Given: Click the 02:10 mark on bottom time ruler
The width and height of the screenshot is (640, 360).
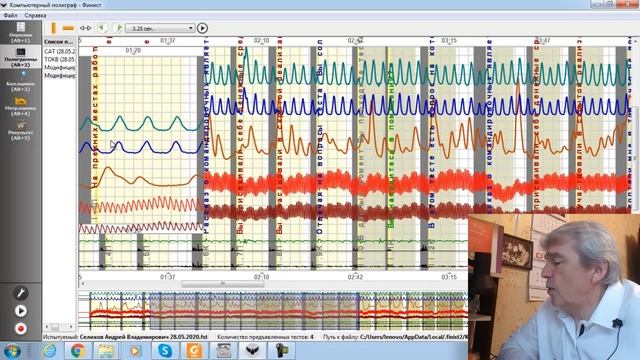Looking at the screenshot, I should (261, 277).
